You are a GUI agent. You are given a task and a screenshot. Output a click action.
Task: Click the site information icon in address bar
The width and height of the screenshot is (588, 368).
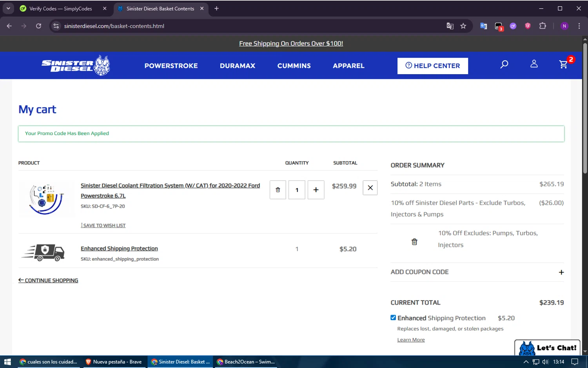click(x=56, y=26)
